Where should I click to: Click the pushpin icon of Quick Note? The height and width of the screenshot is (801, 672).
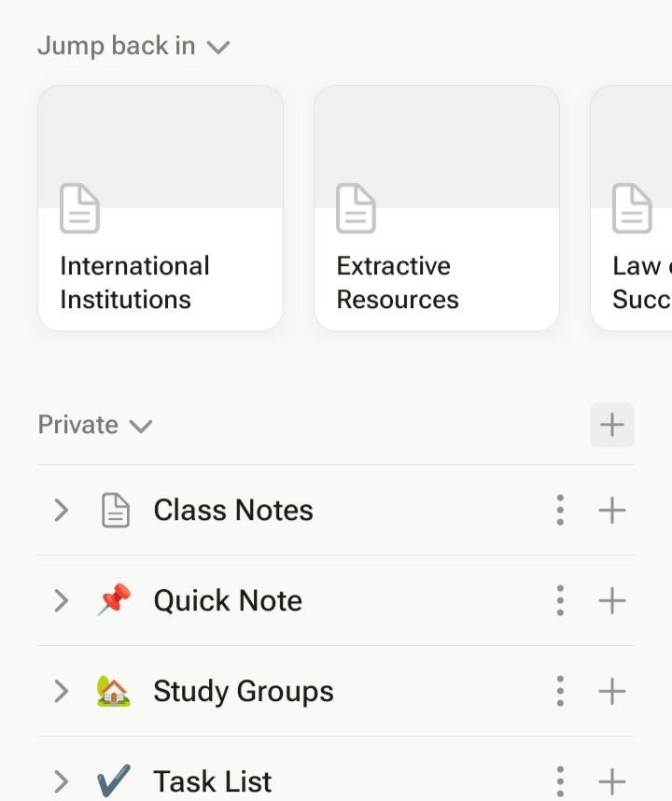click(114, 600)
